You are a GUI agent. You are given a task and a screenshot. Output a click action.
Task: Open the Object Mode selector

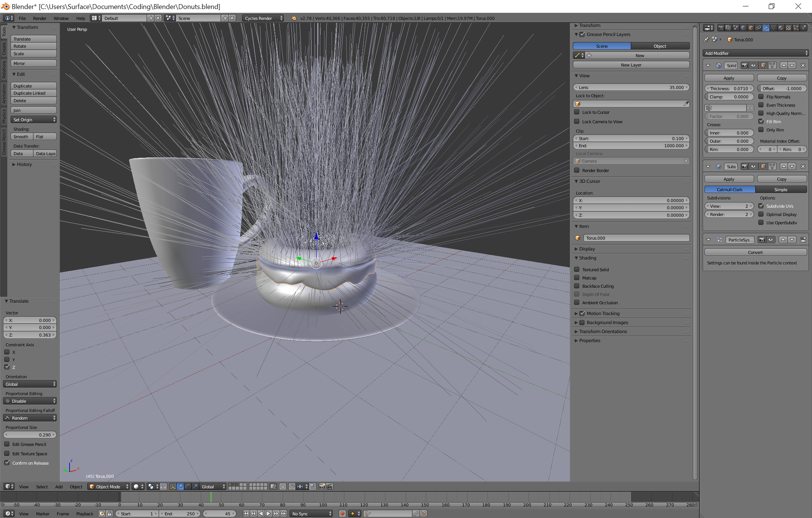pos(108,486)
